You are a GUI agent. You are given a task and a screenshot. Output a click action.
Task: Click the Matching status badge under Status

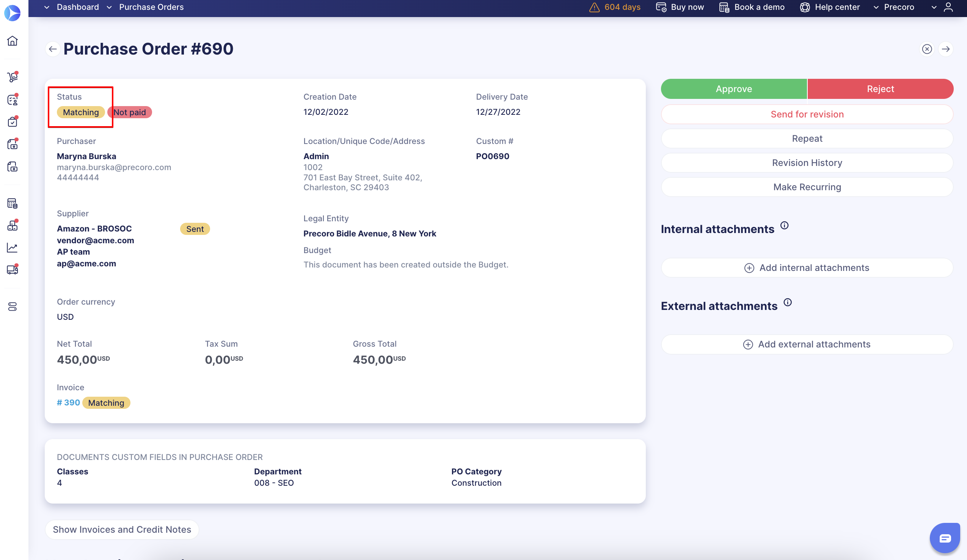[81, 112]
